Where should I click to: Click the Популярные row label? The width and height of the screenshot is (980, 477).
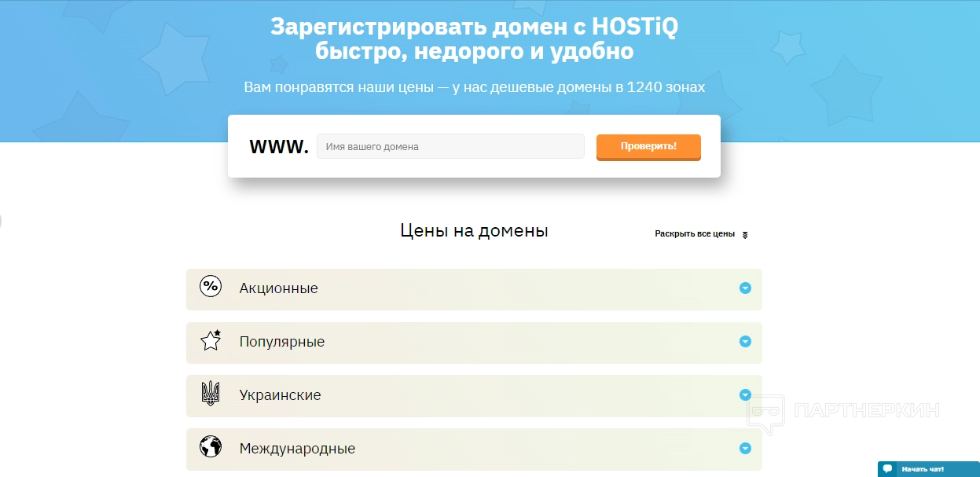tap(282, 342)
